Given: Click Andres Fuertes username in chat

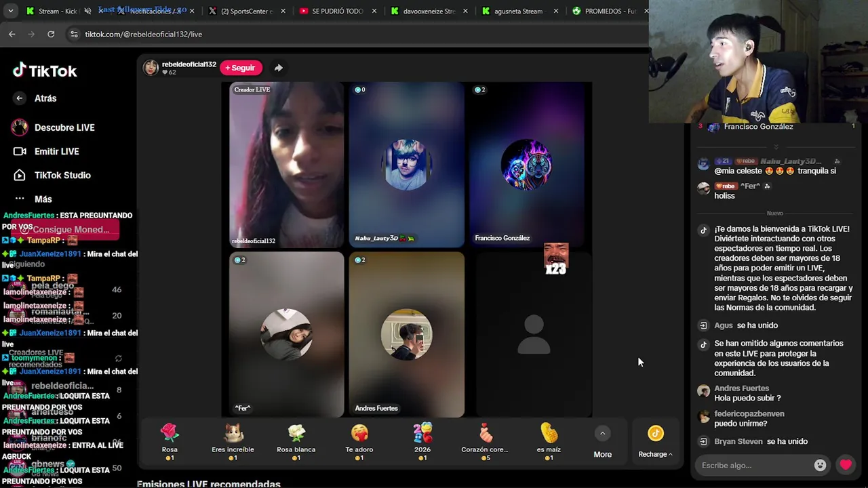Looking at the screenshot, I should [741, 389].
